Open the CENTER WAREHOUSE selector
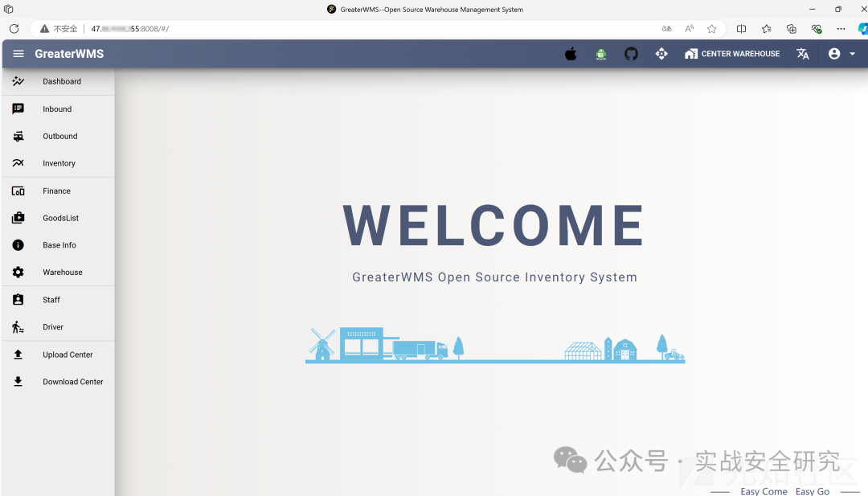Screen dimensions: 868x496 [732, 54]
